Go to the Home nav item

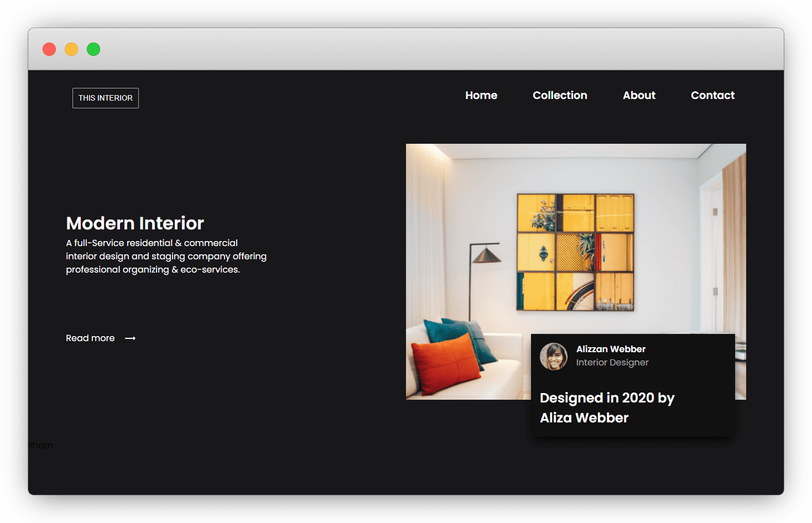(x=481, y=95)
